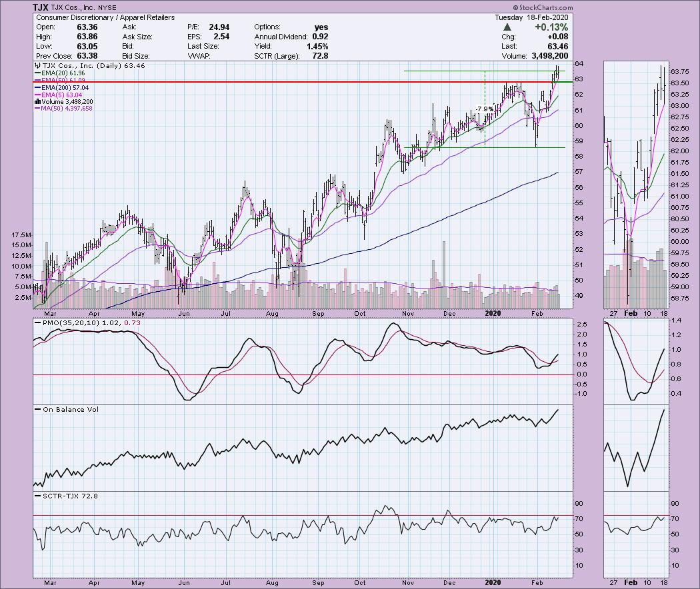Image resolution: width=700 pixels, height=589 pixels.
Task: Click the High value 63.86
Action: (87, 37)
